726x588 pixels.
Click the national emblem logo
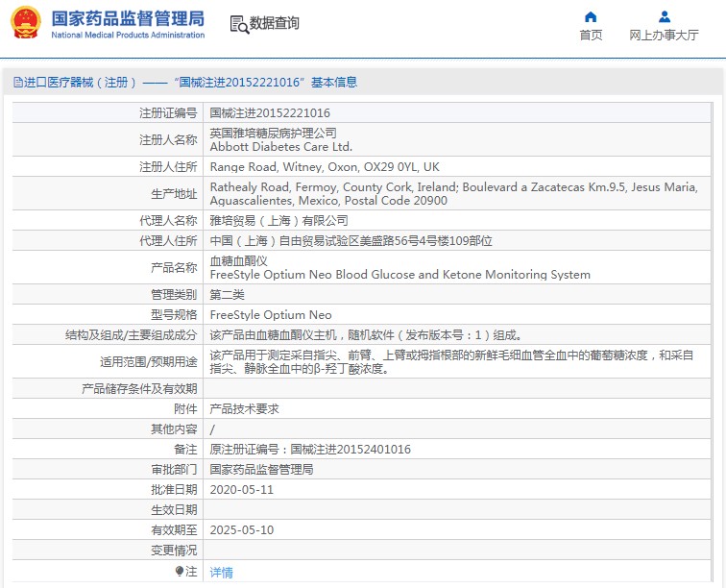(26, 22)
